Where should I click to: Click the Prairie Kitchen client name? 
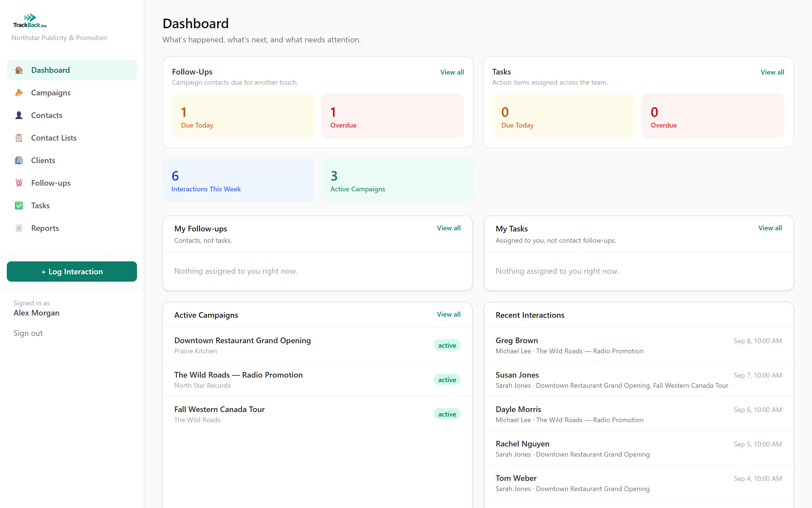pos(196,351)
